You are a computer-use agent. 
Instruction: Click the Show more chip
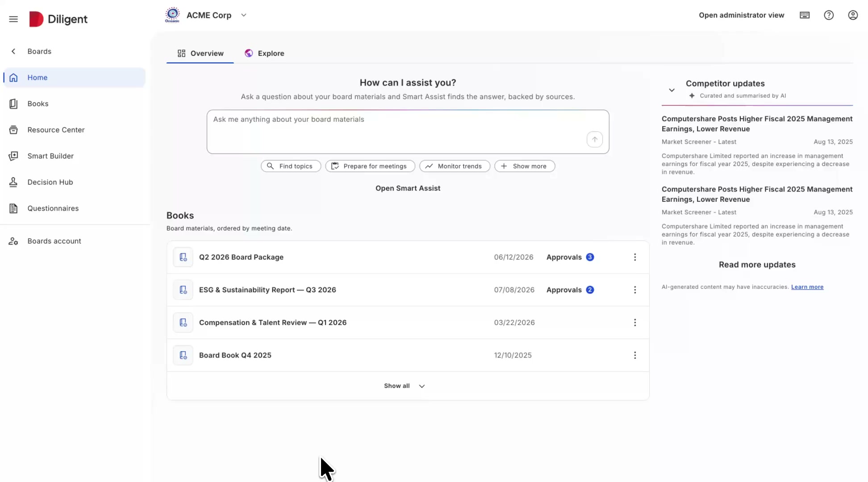pos(525,166)
